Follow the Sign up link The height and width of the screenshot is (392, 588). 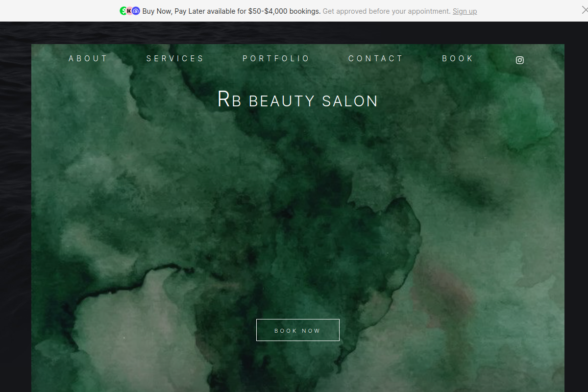(465, 11)
